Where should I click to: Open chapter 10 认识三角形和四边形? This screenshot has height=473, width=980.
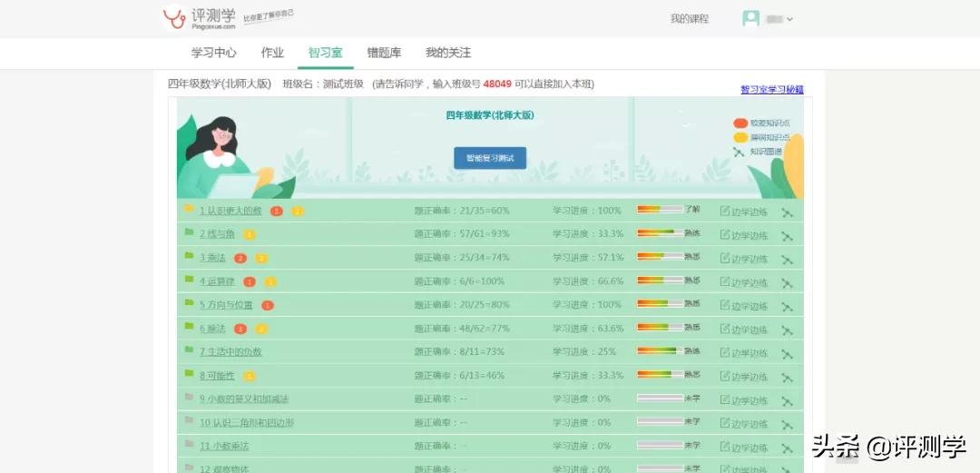coord(246,423)
